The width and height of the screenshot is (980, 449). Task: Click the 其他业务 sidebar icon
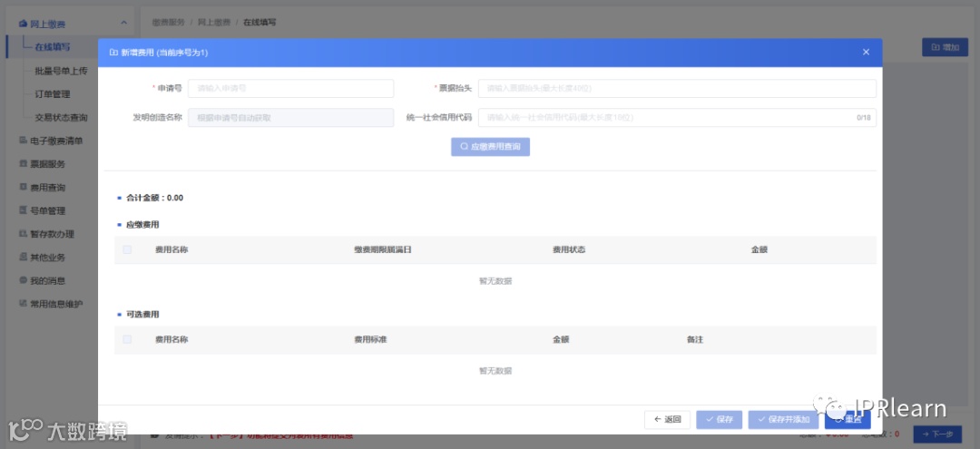[23, 257]
